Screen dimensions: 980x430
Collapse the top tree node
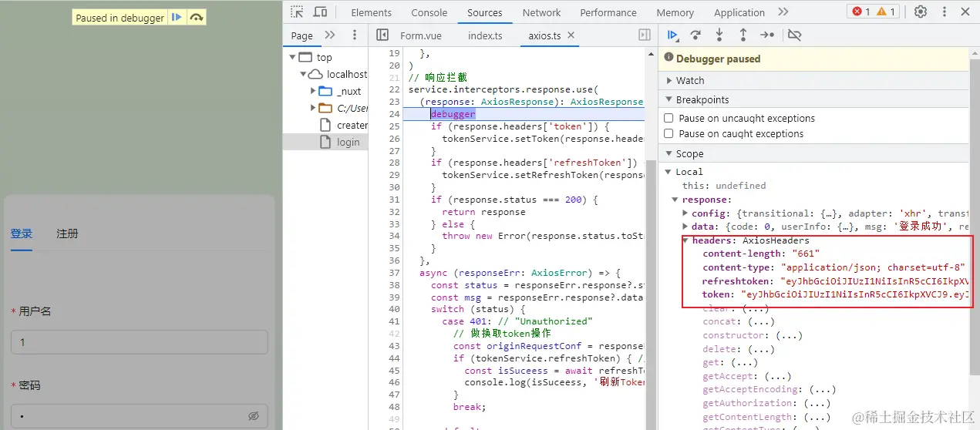[x=292, y=57]
